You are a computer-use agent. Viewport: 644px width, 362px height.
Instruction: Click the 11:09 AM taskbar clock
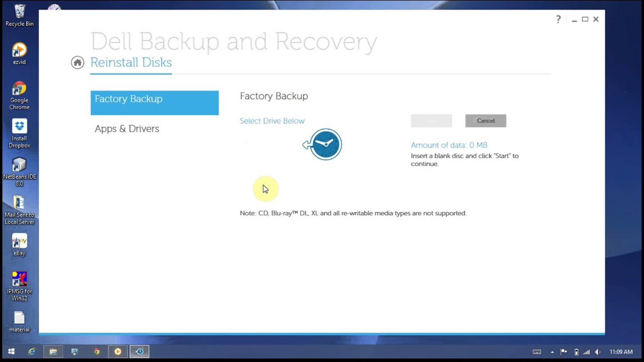coord(621,352)
